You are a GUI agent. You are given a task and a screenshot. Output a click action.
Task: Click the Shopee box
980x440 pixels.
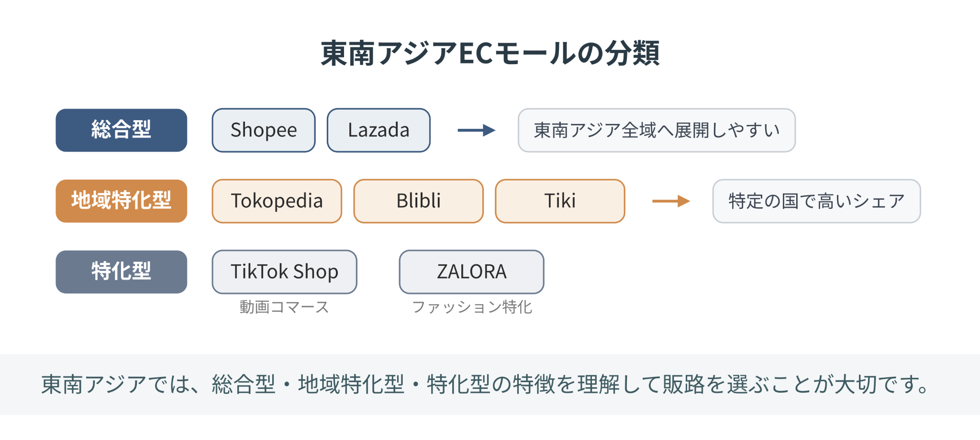264,130
